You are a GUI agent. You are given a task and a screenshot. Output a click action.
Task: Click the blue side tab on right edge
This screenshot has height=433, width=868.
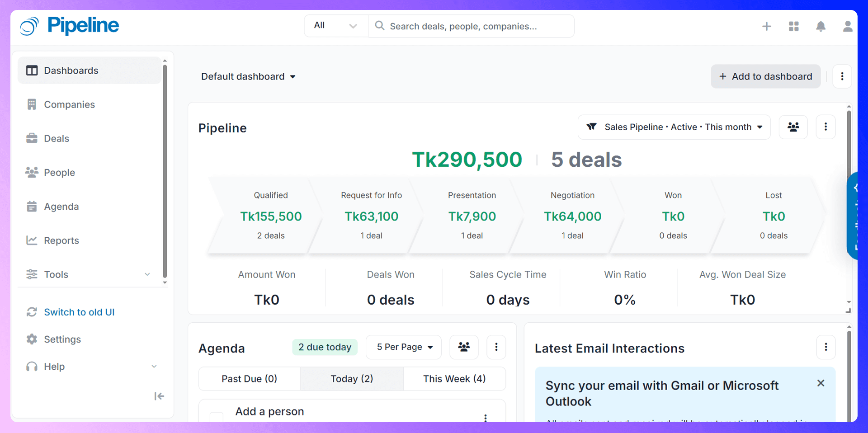853,216
